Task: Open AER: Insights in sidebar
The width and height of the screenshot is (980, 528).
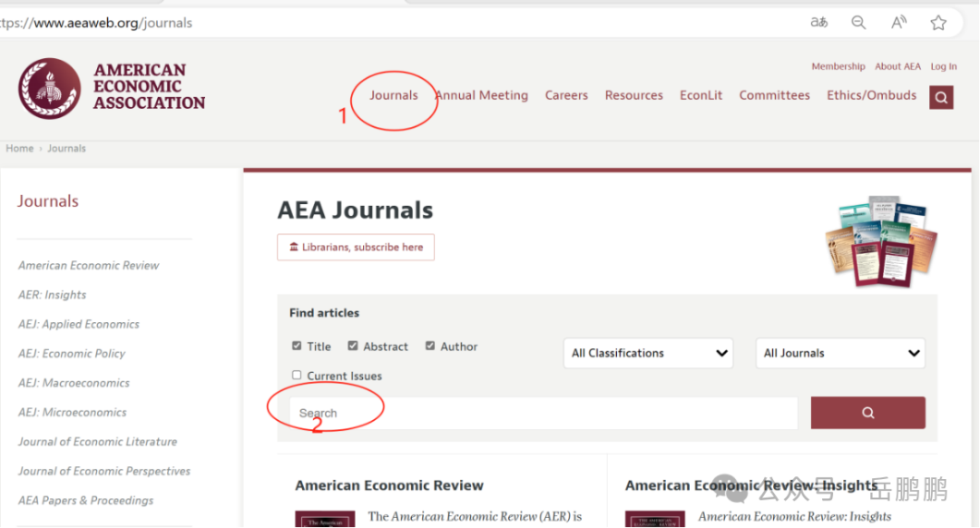Action: tap(52, 294)
